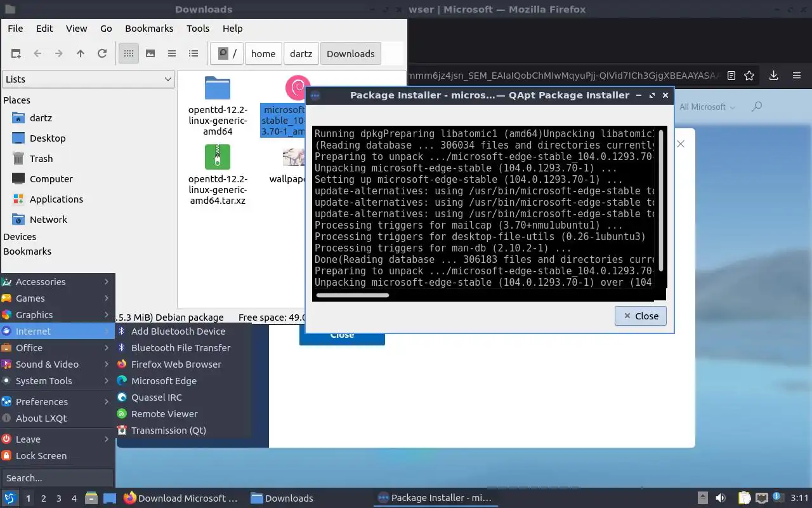Open Trash in Places sidebar

41,158
